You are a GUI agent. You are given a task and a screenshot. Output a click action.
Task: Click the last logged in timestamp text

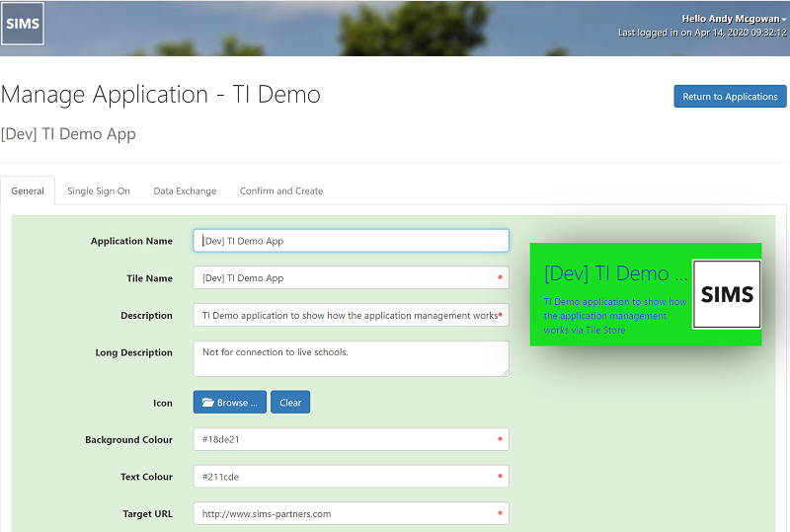tap(702, 33)
